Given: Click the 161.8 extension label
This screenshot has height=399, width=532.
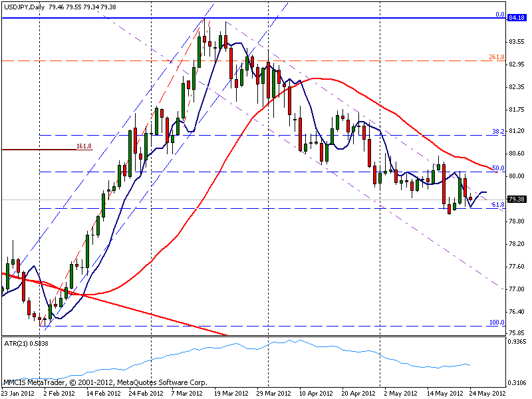Looking at the screenshot, I should [84, 146].
